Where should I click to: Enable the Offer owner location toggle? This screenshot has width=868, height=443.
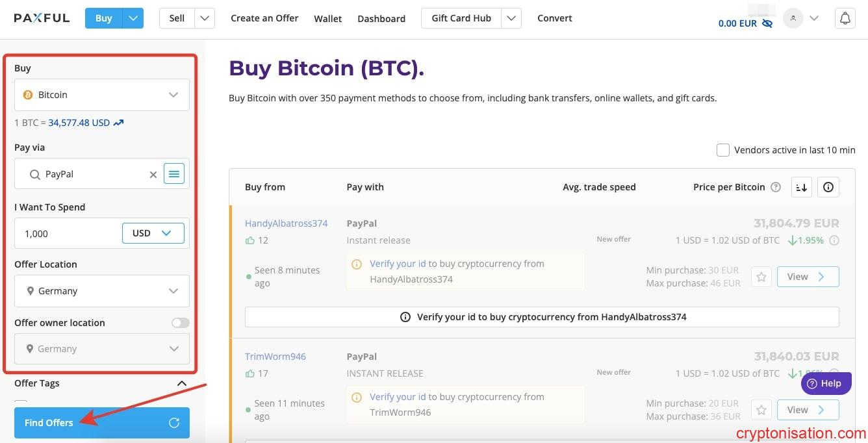pyautogui.click(x=180, y=323)
